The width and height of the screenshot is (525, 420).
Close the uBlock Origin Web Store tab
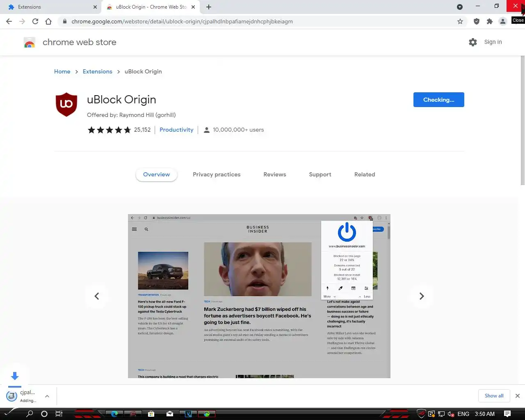[193, 7]
